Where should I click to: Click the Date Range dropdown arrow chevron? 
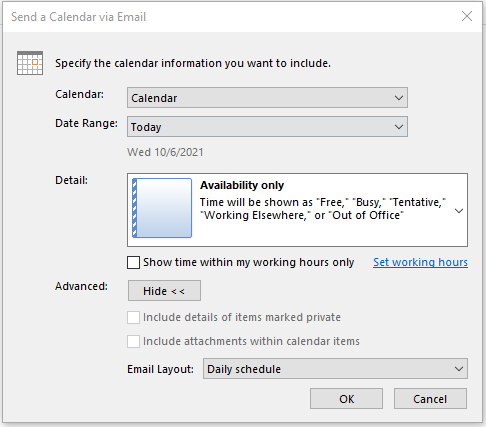[x=399, y=127]
